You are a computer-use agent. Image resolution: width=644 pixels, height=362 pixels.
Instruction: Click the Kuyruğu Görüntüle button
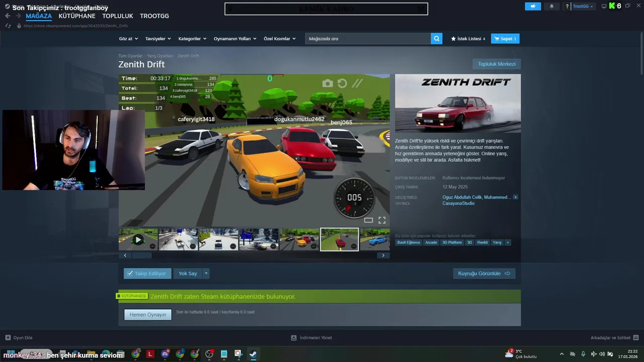click(484, 274)
